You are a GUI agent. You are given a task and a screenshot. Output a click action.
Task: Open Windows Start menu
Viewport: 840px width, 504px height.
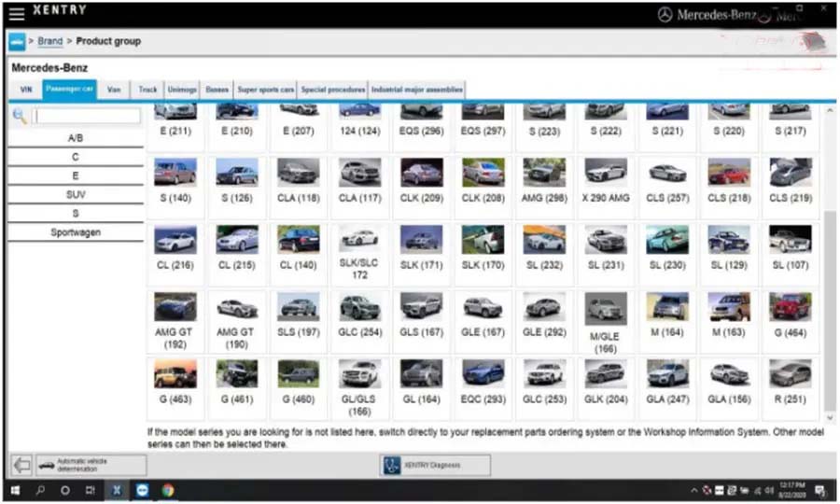[x=15, y=490]
